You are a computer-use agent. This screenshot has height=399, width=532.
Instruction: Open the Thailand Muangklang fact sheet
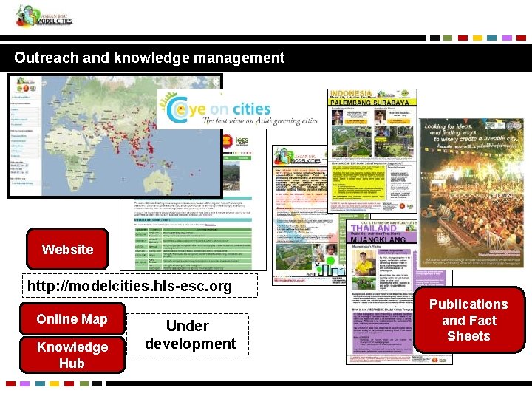pos(380,292)
